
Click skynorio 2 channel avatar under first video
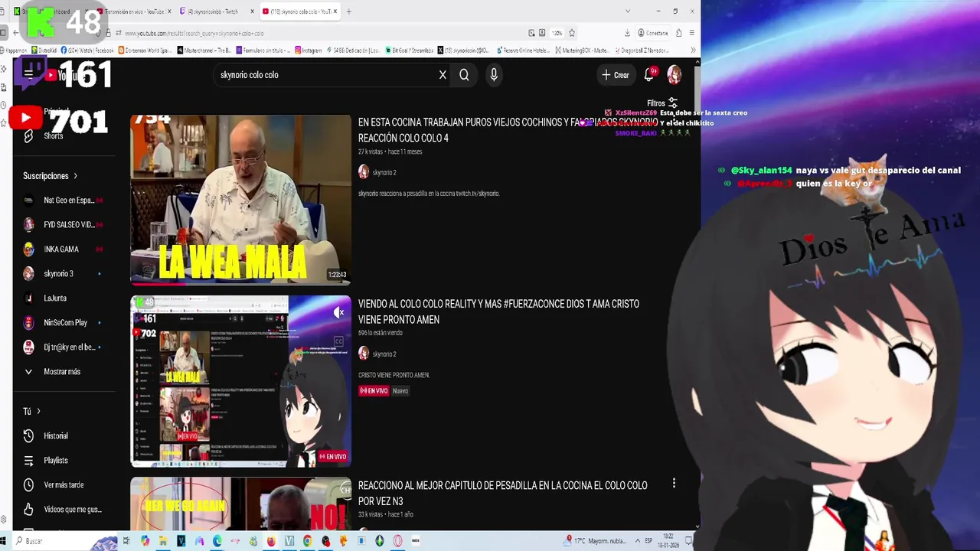(364, 172)
